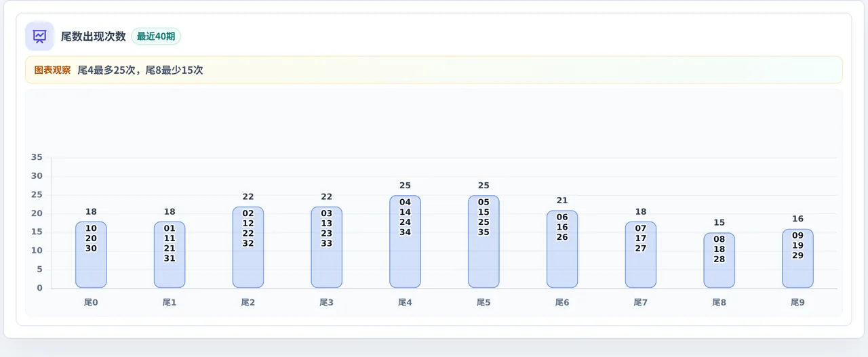
Task: Click the 最近40期 badge
Action: pyautogui.click(x=156, y=37)
